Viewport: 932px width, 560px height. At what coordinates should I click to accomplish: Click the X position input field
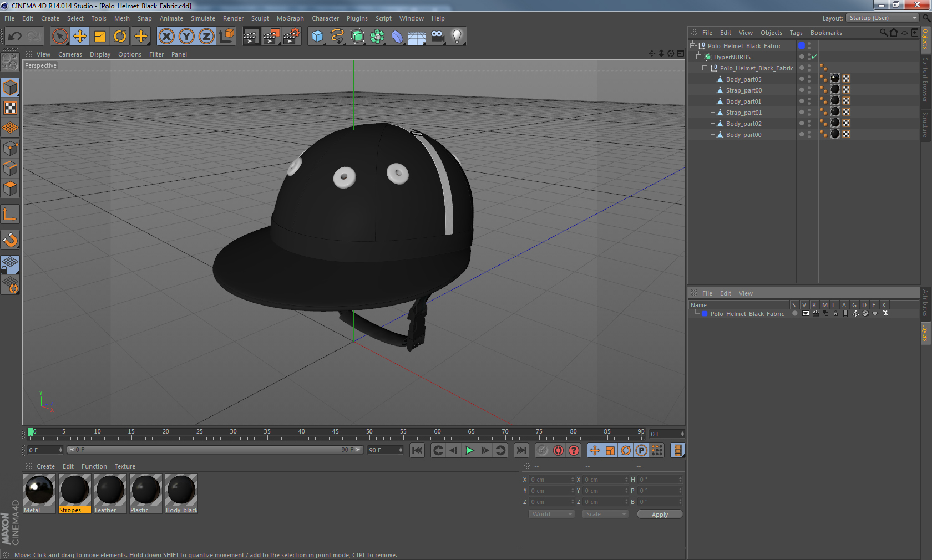552,480
